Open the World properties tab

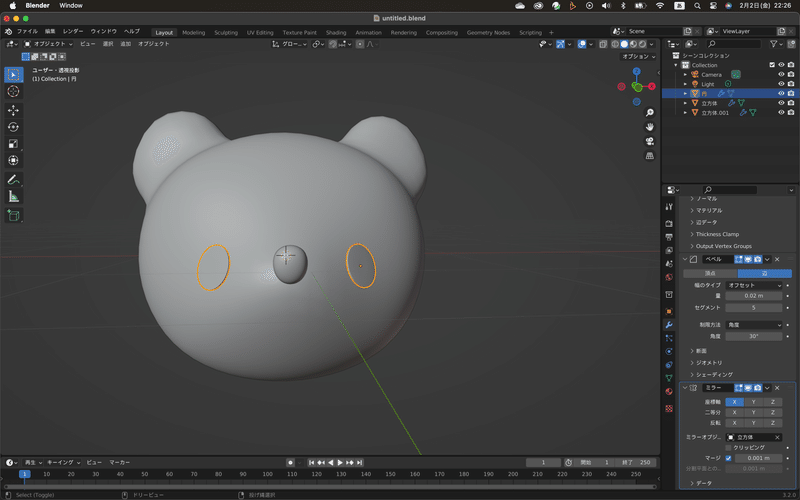(669, 277)
